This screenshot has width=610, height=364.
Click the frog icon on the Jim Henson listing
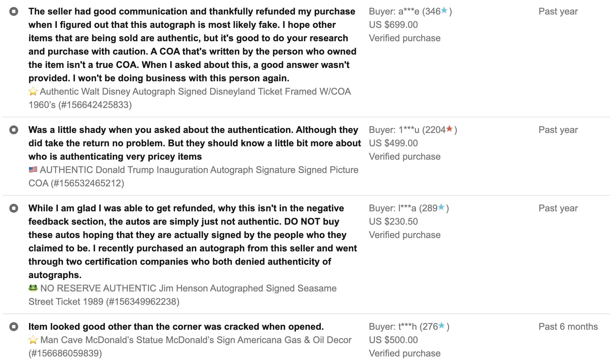pos(33,288)
